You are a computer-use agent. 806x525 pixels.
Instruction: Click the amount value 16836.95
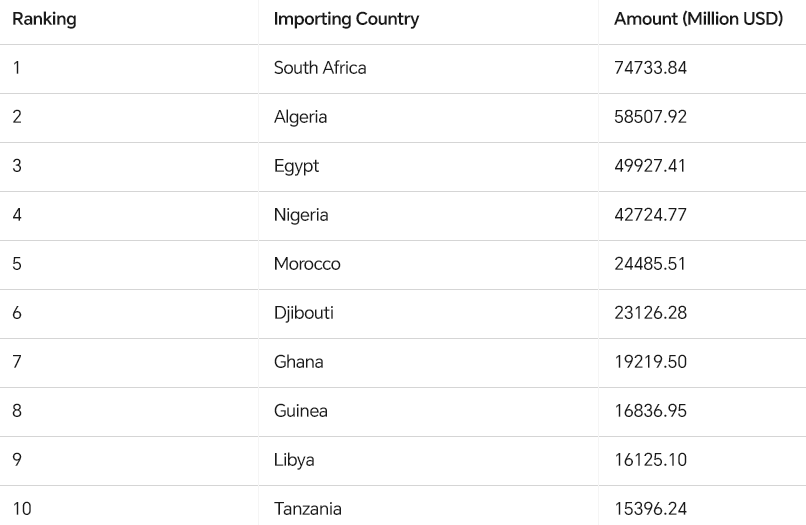650,411
